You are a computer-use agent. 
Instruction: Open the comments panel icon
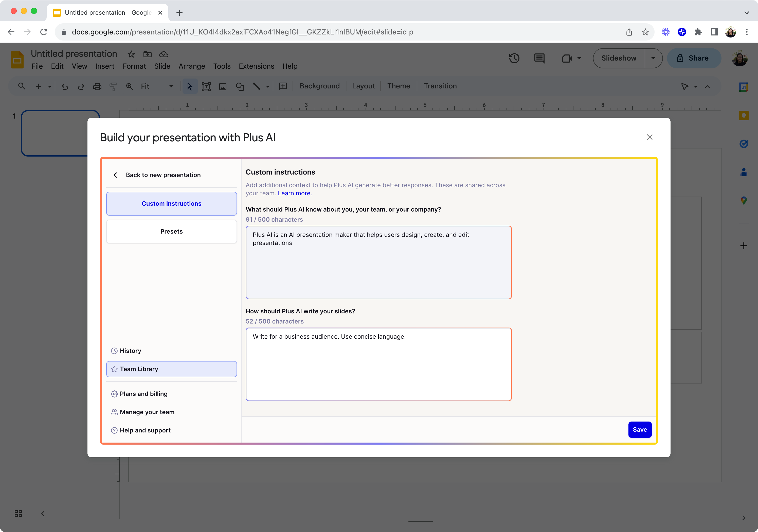539,58
